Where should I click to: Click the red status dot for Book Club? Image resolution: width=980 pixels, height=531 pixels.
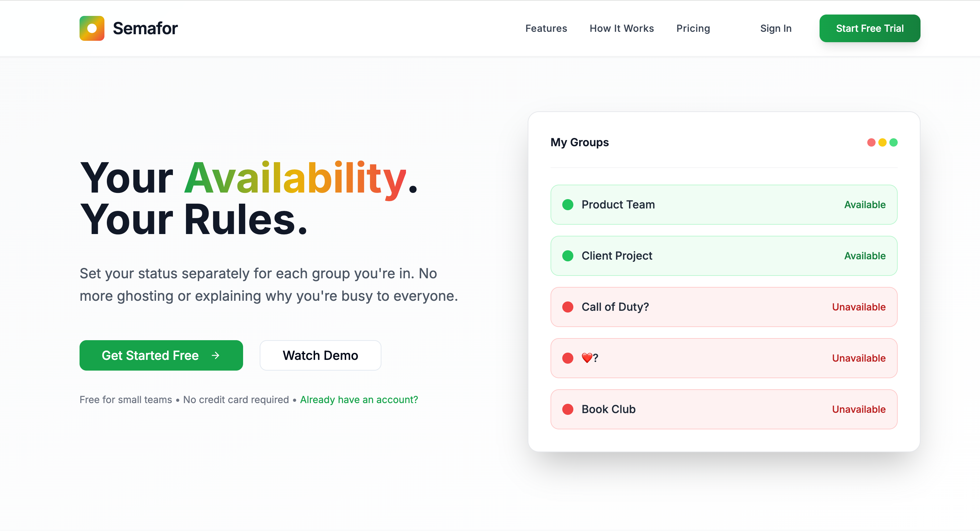pyautogui.click(x=567, y=409)
